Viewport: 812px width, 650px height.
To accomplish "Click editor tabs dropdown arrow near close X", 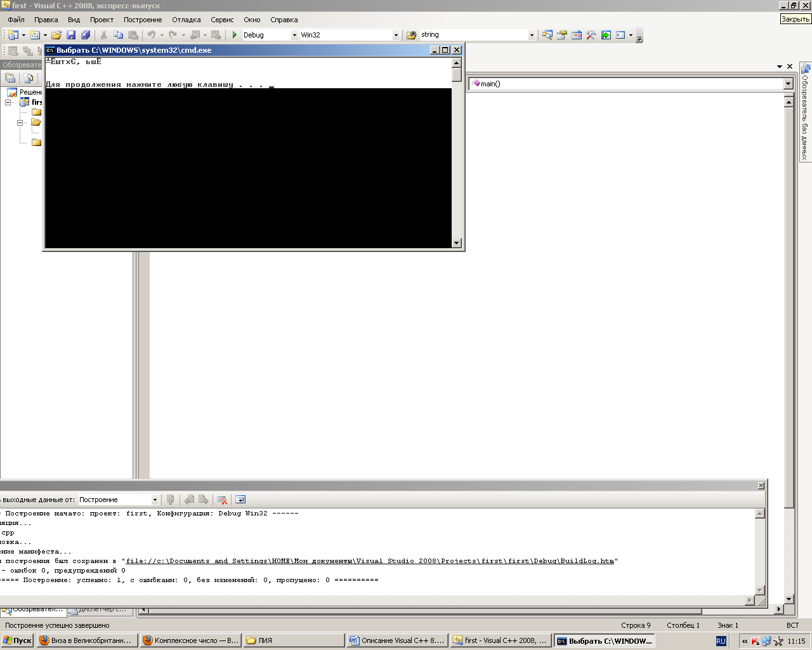I will [779, 67].
